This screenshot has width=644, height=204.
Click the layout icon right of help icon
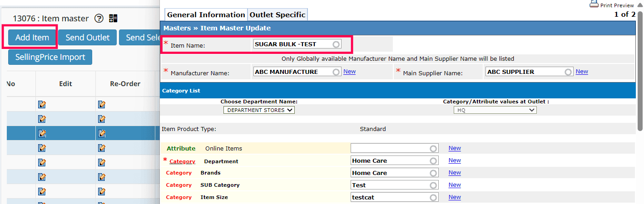click(113, 19)
